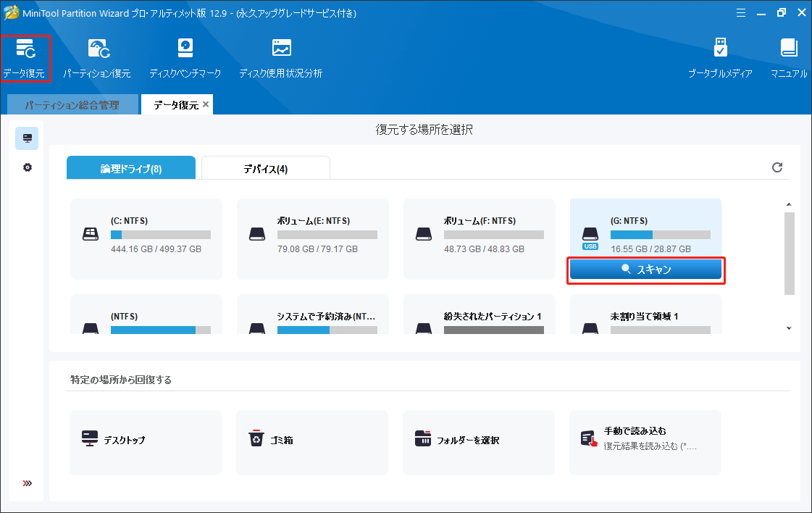Launch パーティション復元 from toolbar
This screenshot has height=513, width=812.
click(97, 58)
